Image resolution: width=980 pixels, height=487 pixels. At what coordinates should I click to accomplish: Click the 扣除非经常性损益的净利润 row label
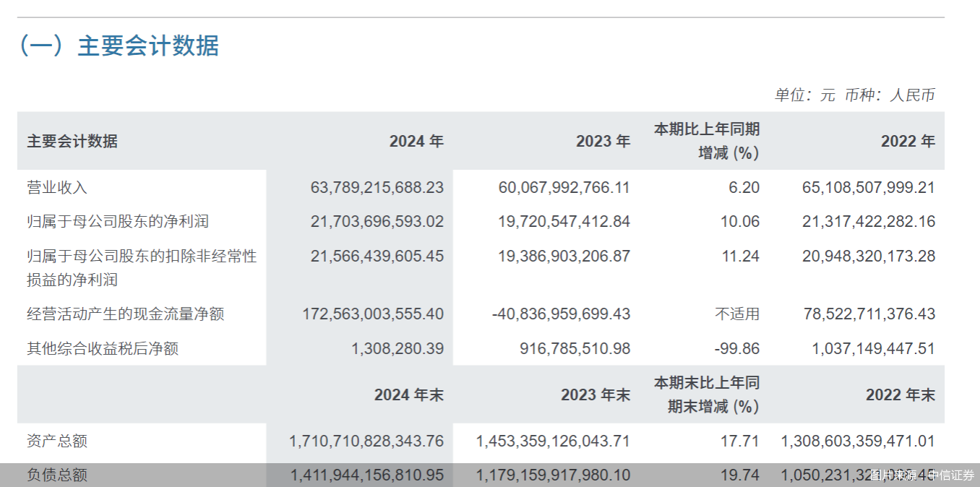[142, 267]
